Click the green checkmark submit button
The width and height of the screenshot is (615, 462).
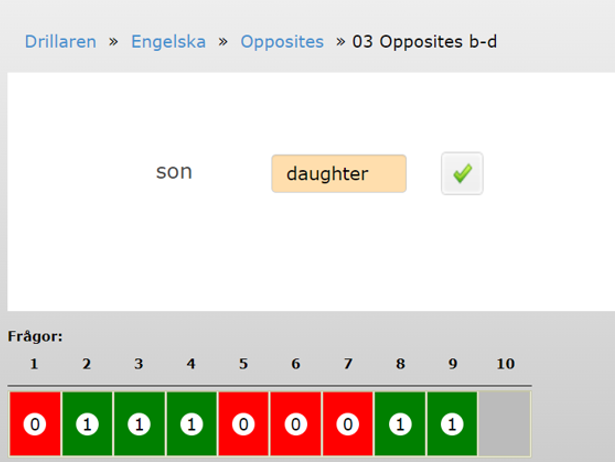462,173
